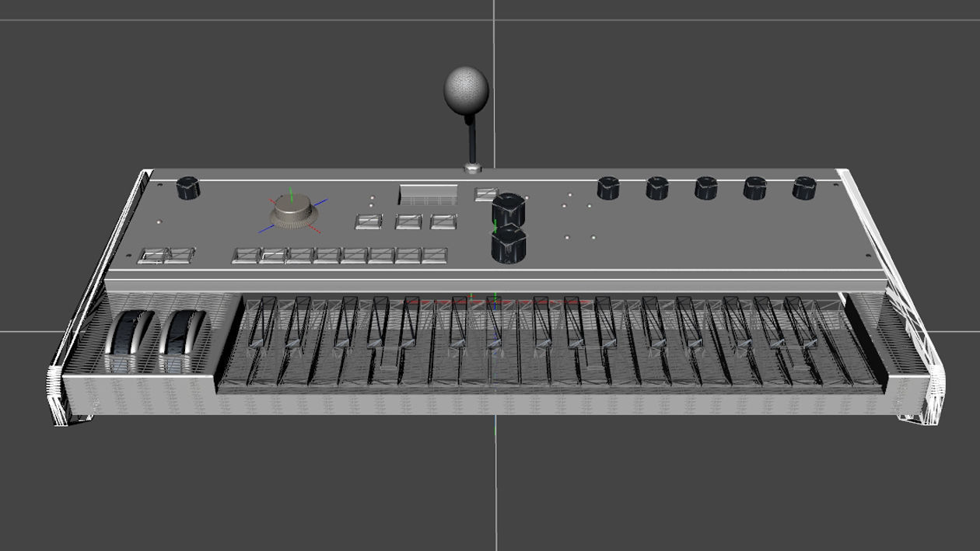Select the black knob at the panel's top-left corner
The image size is (980, 551).
point(187,188)
